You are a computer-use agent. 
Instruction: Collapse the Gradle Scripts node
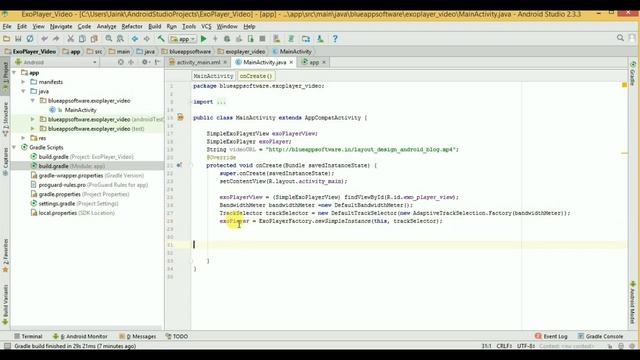click(x=14, y=147)
